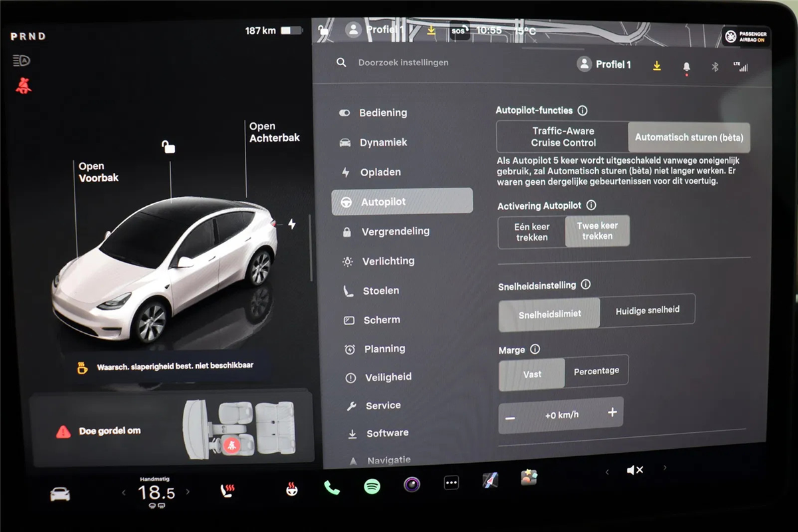Open more apps ellipsis menu
Image resolution: width=798 pixels, height=532 pixels.
[x=451, y=483]
